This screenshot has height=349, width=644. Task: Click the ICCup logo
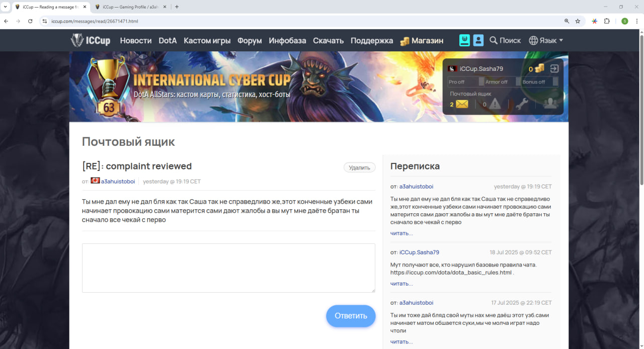coord(91,40)
